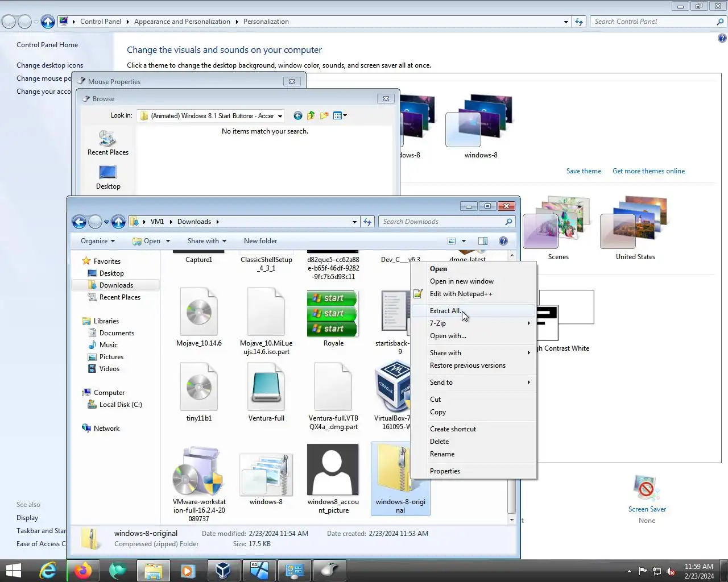Select the windows8_account_picture image
Image resolution: width=728 pixels, height=582 pixels.
333,479
